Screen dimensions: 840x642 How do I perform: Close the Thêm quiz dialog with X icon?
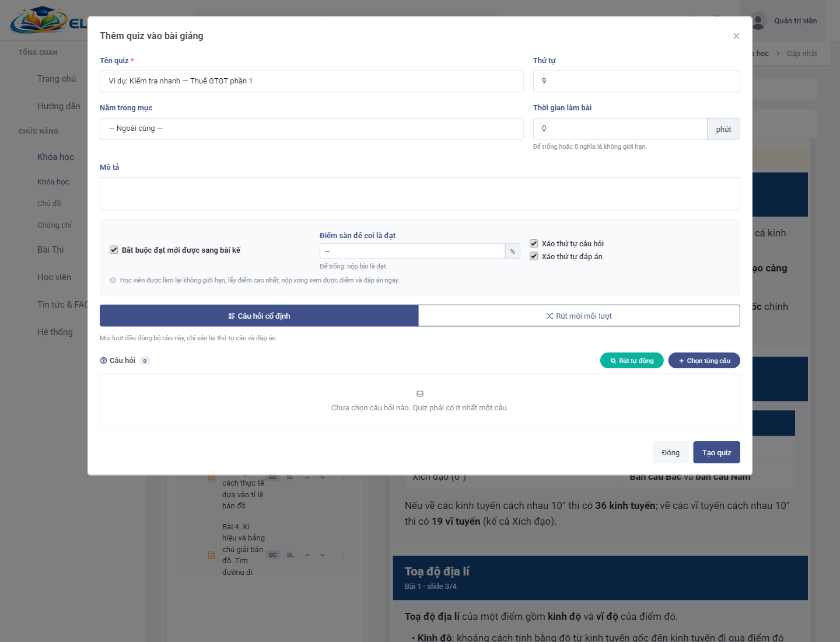736,36
